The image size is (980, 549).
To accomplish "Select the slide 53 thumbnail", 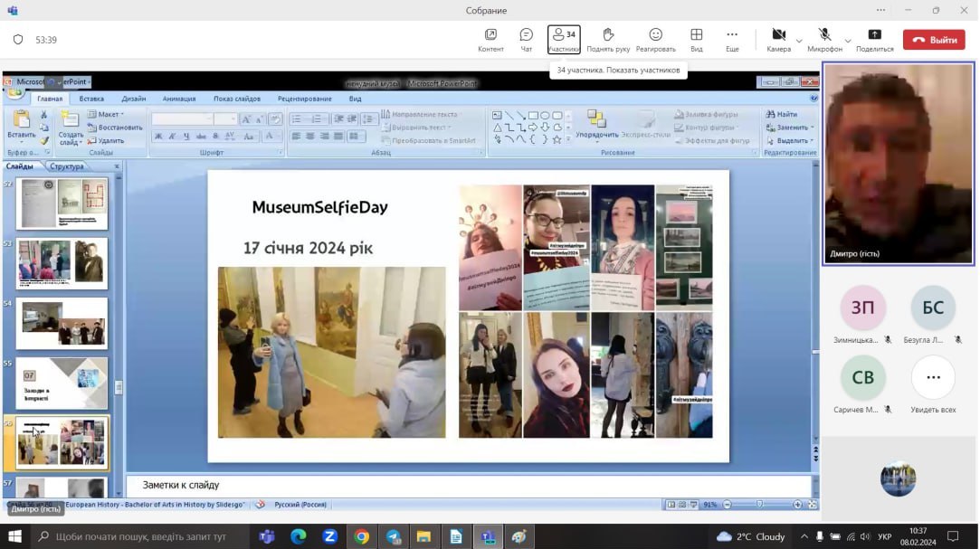I will (62, 263).
